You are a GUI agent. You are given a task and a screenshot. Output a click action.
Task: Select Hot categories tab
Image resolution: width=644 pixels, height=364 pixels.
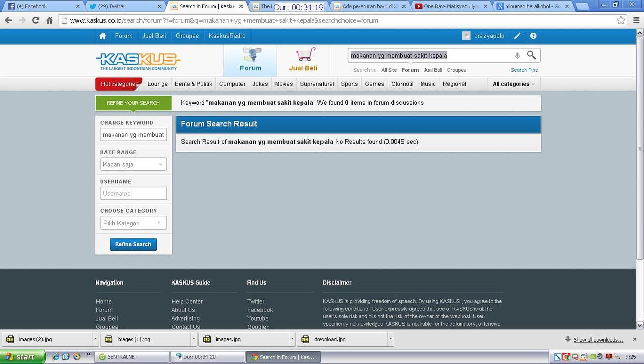point(119,84)
